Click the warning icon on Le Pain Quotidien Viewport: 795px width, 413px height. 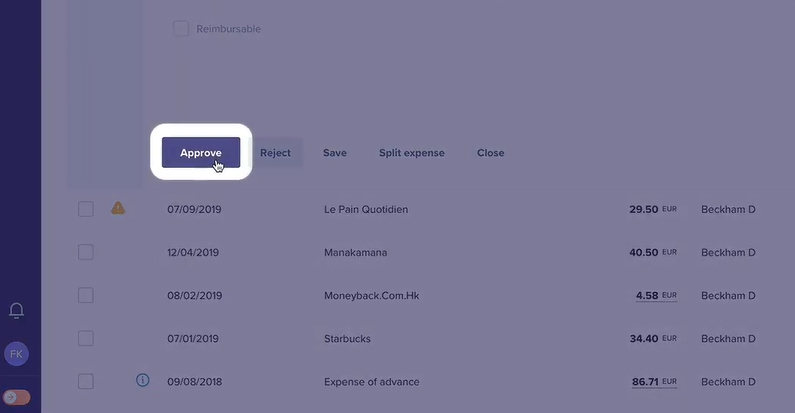(118, 208)
